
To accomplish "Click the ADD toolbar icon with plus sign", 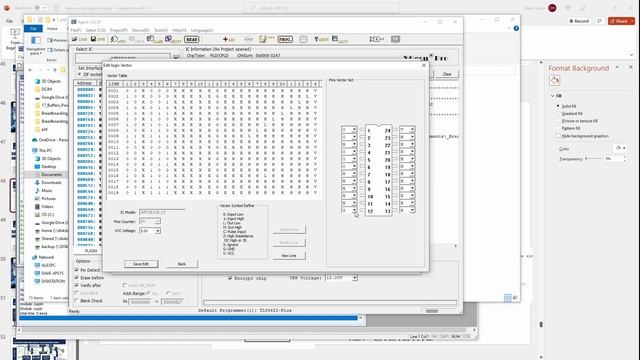I will 229,39.
